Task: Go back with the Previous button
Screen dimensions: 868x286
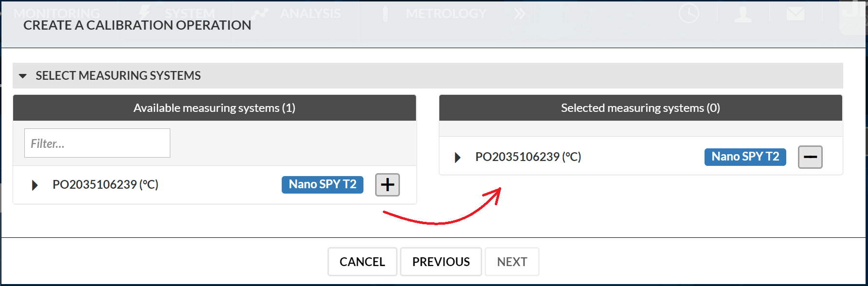Action: [441, 262]
